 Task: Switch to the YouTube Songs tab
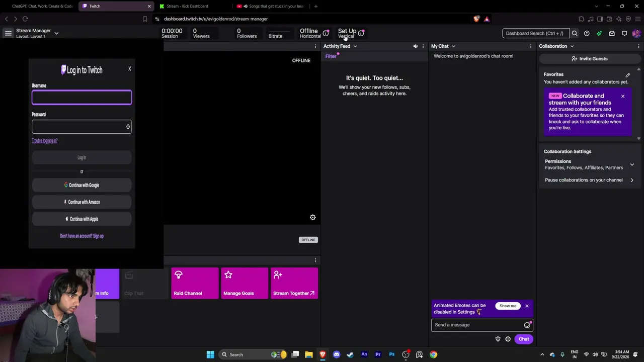point(272,6)
